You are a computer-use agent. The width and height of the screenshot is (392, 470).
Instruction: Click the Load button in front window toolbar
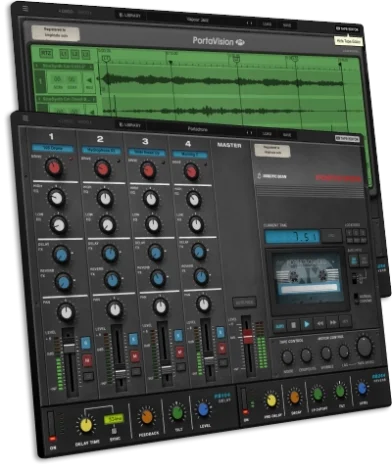click(x=267, y=134)
